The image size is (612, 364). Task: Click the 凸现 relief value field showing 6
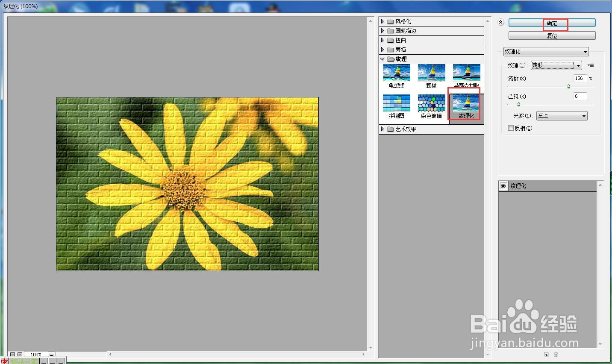pos(580,97)
